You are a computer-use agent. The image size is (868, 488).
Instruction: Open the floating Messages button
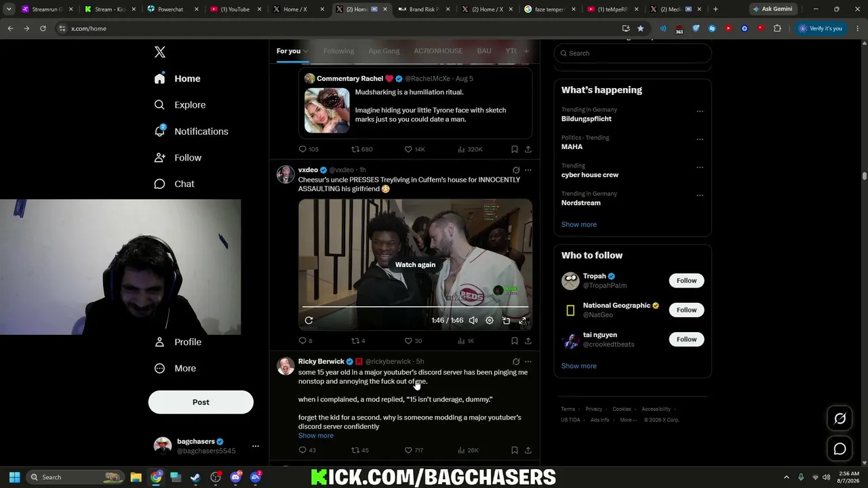pos(840,449)
